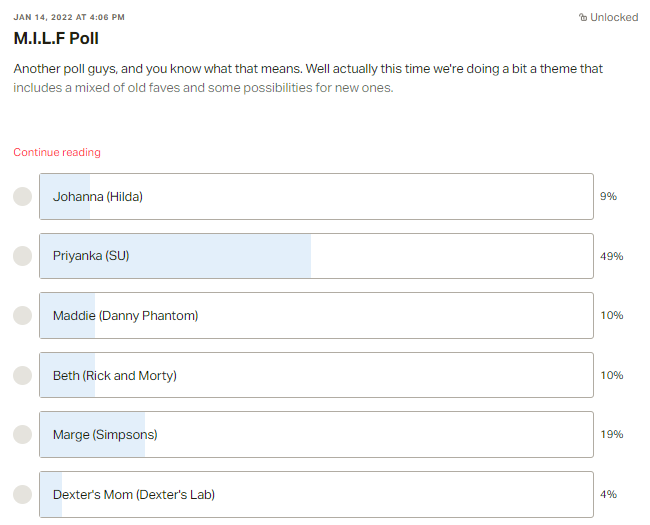Click the Priyanka (SU) poll option bar
The height and width of the screenshot is (525, 650).
(x=316, y=256)
